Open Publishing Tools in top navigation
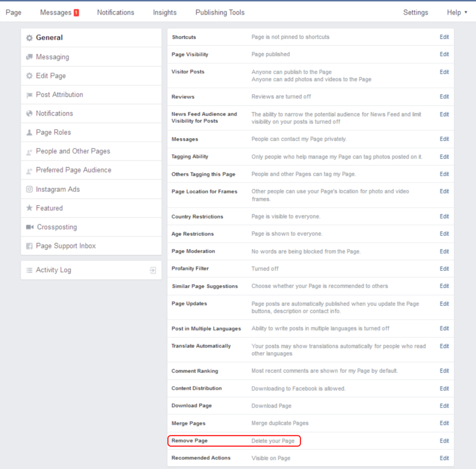Viewport: 476px width, 469px height. pos(220,13)
